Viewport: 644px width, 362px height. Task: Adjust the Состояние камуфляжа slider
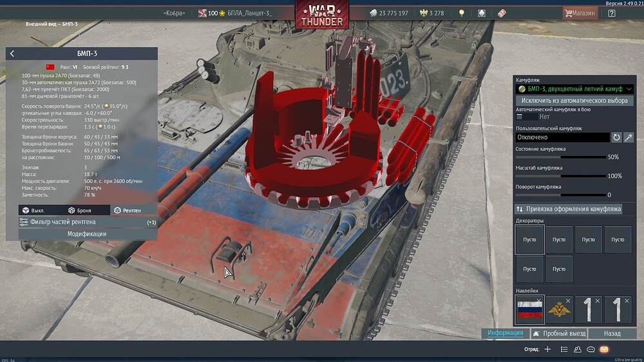pos(561,157)
